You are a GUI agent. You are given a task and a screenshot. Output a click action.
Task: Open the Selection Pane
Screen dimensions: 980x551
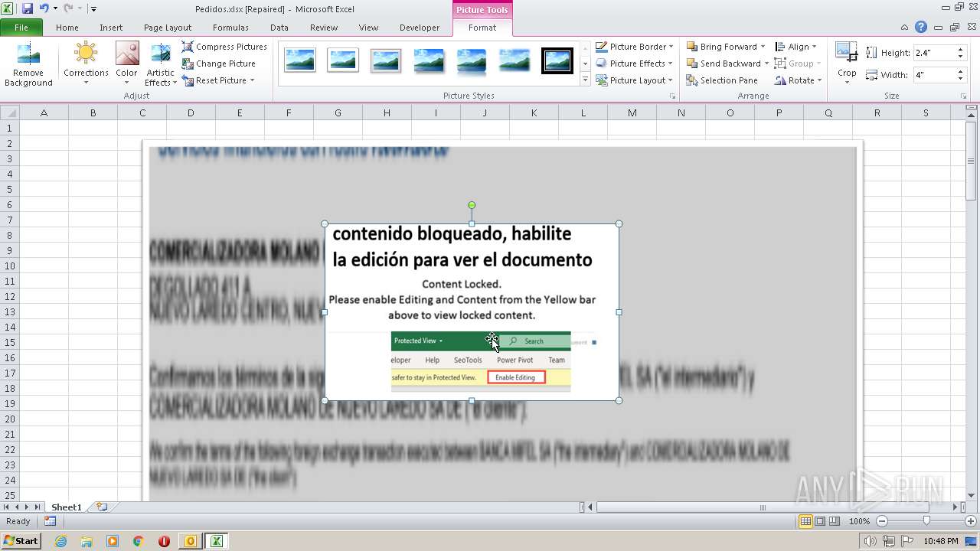coord(721,80)
